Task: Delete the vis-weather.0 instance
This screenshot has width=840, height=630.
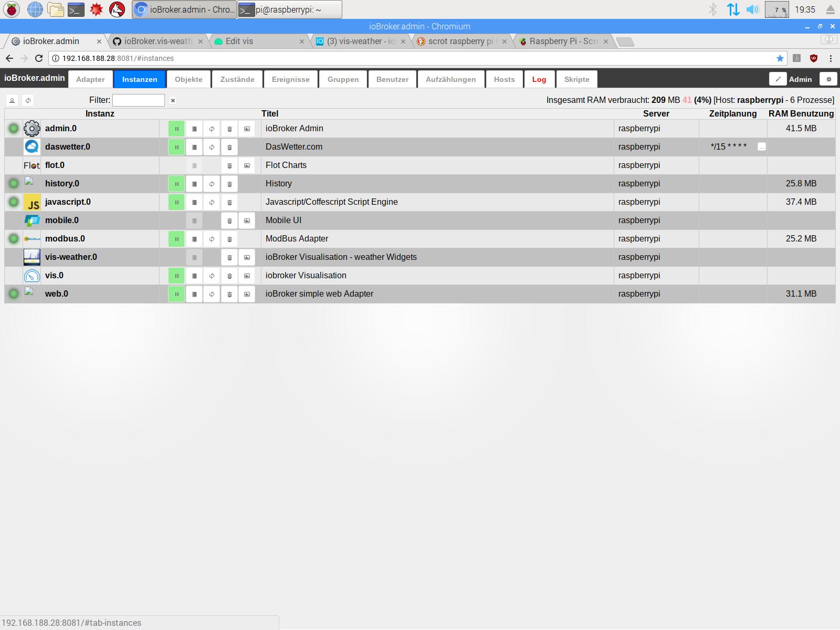Action: [229, 257]
